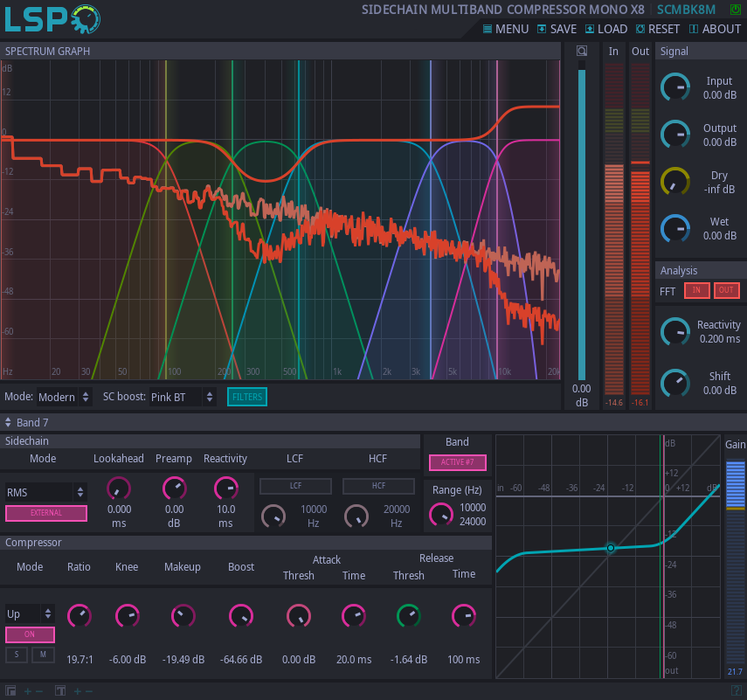Click the minus next to the font T icon

88,691
